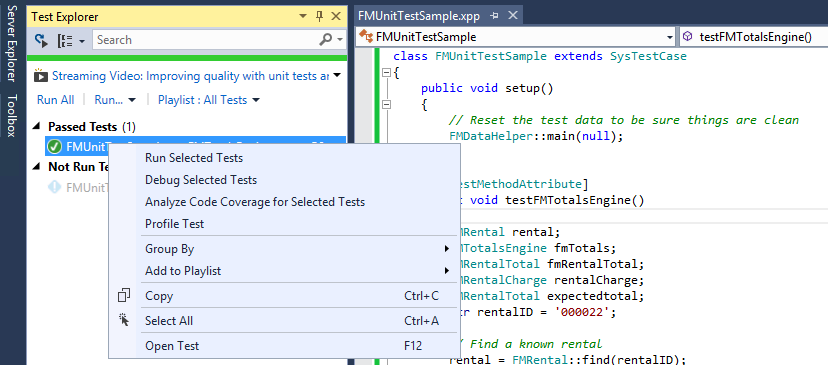Open the Group By submenu
828x365 pixels.
click(297, 249)
